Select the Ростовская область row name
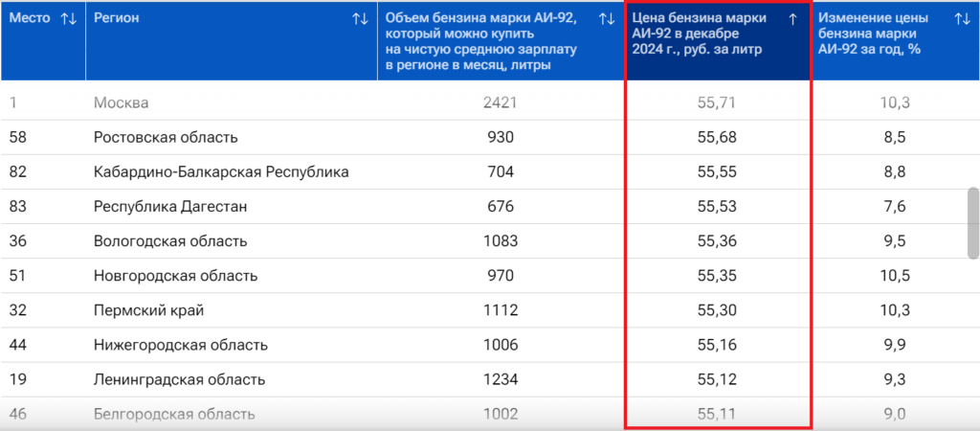980x431 pixels. pyautogui.click(x=166, y=137)
